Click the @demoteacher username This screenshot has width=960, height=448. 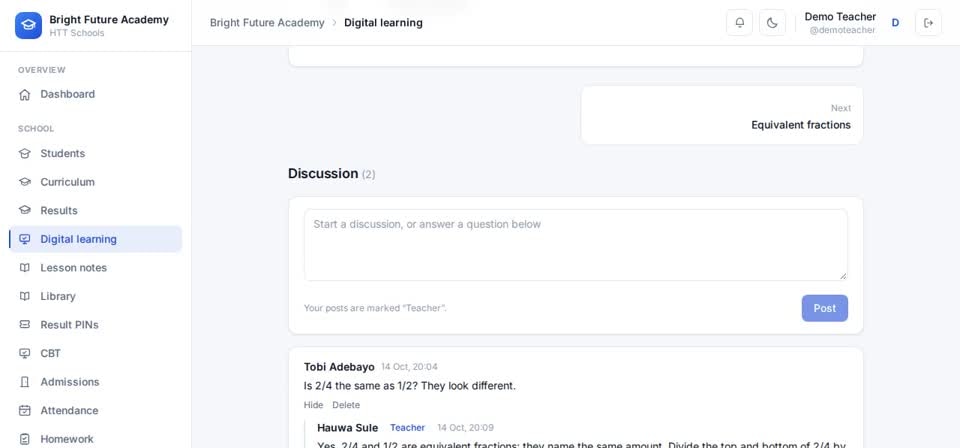(x=842, y=30)
